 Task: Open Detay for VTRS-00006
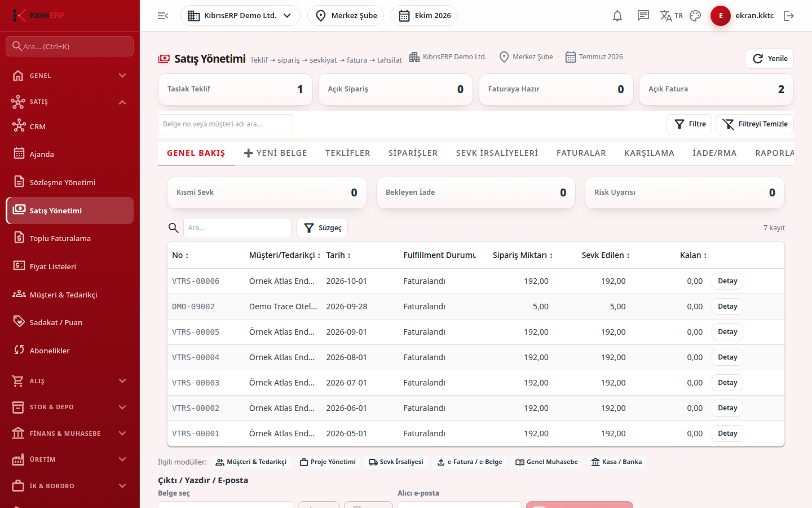click(727, 281)
